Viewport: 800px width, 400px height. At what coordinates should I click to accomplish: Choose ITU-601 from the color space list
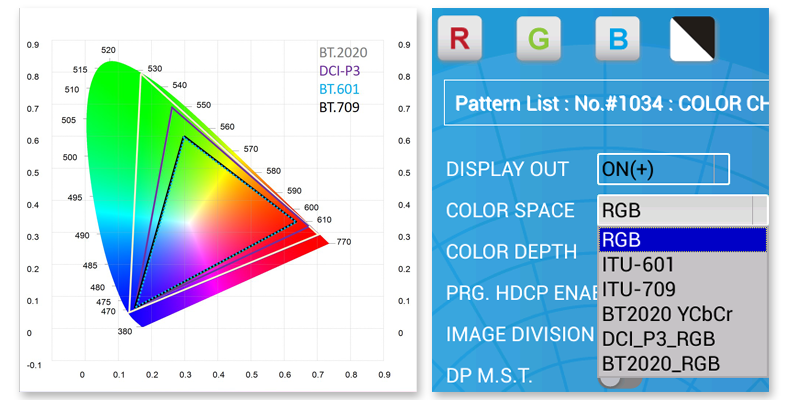click(x=683, y=264)
